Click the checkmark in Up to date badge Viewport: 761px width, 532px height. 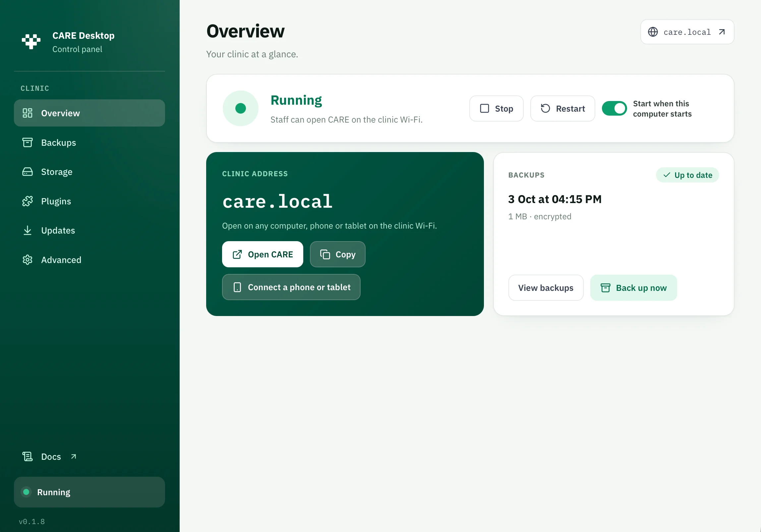667,175
